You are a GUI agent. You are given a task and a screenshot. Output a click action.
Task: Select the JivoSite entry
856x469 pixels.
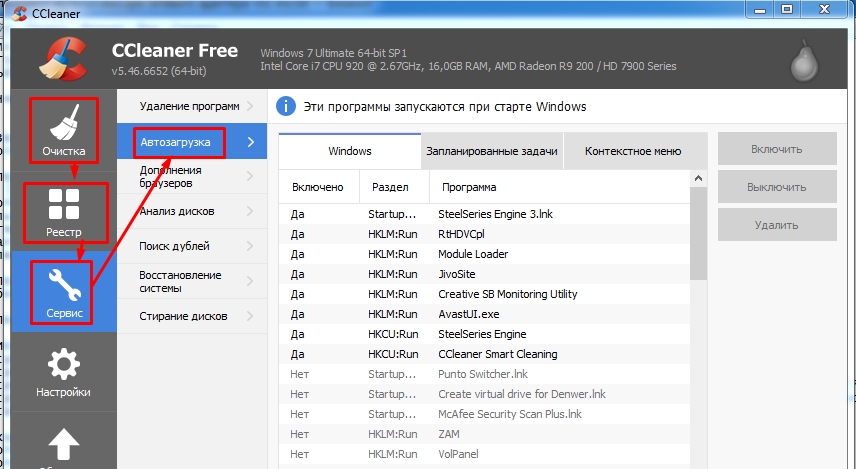click(x=484, y=274)
